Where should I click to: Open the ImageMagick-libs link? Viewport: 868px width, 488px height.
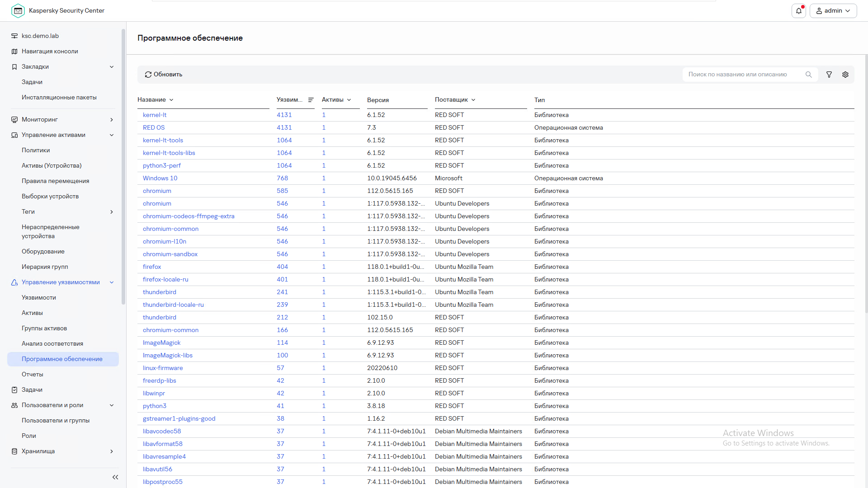coord(168,356)
